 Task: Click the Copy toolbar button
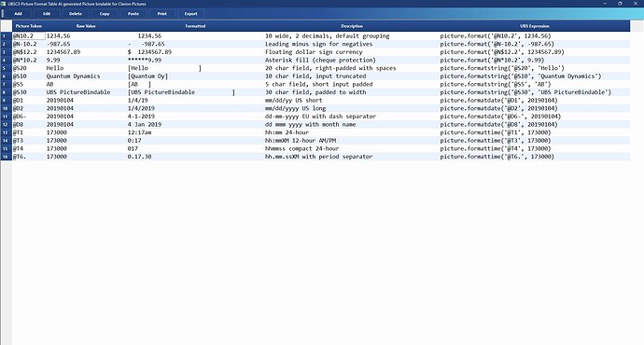(x=105, y=14)
